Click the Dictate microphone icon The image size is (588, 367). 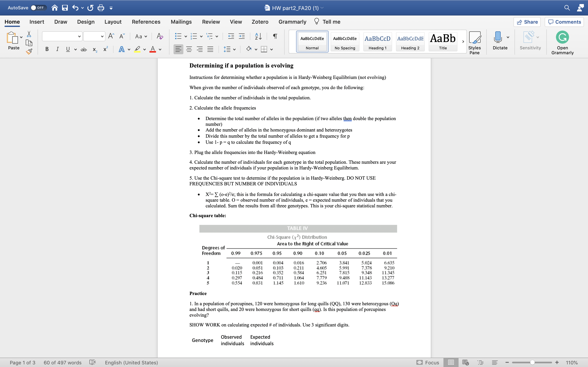[498, 37]
